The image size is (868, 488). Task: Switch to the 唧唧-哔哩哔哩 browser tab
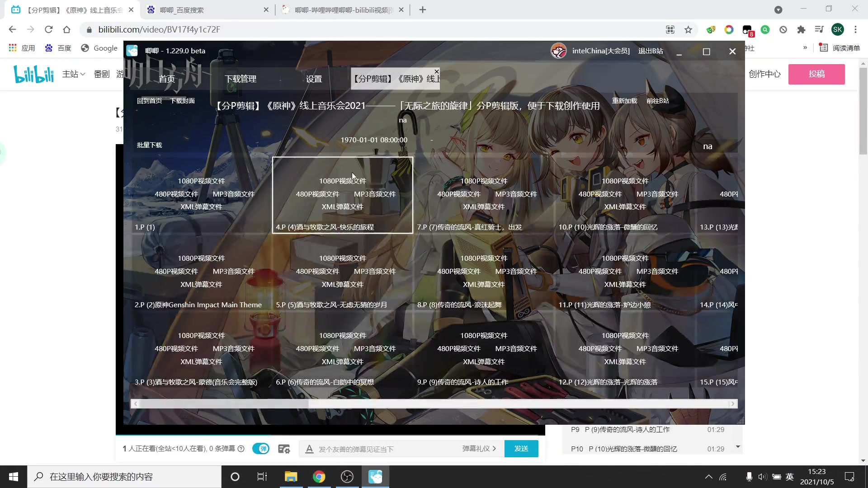(343, 10)
